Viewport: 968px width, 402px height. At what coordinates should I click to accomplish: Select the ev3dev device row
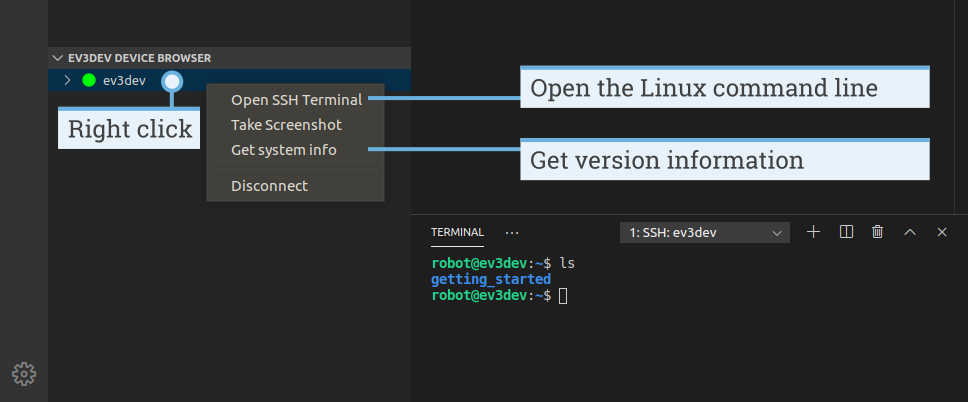[x=229, y=80]
